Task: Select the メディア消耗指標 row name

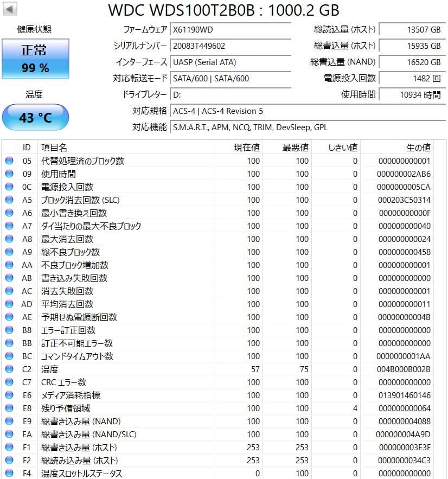Action: click(71, 395)
